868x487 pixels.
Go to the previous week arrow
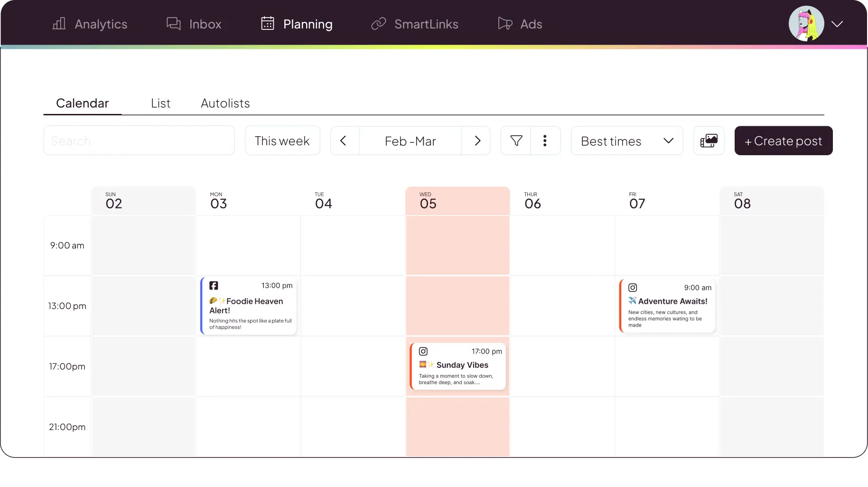pyautogui.click(x=344, y=141)
